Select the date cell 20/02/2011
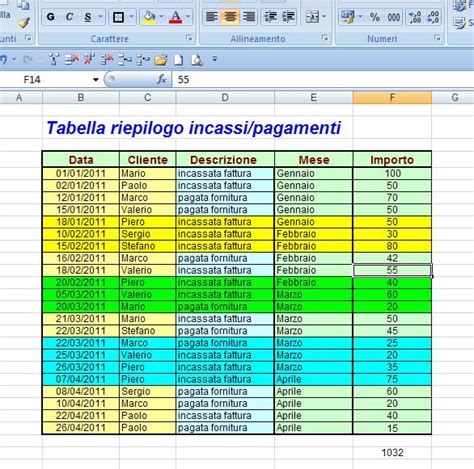 click(x=81, y=282)
